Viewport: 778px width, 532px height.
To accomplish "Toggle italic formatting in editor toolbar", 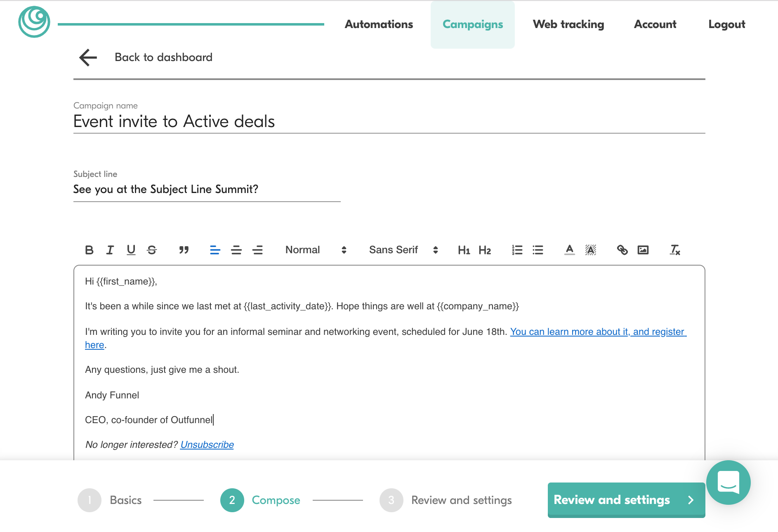I will 110,250.
